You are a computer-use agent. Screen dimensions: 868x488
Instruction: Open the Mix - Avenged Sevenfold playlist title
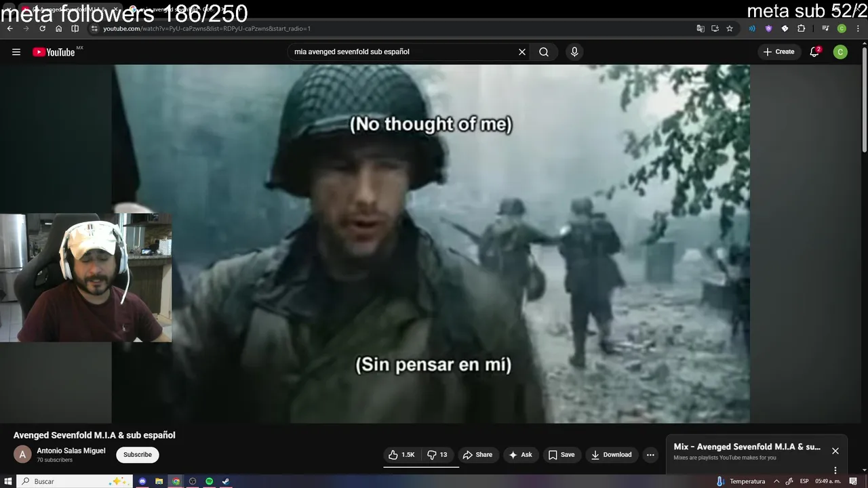coord(747,447)
